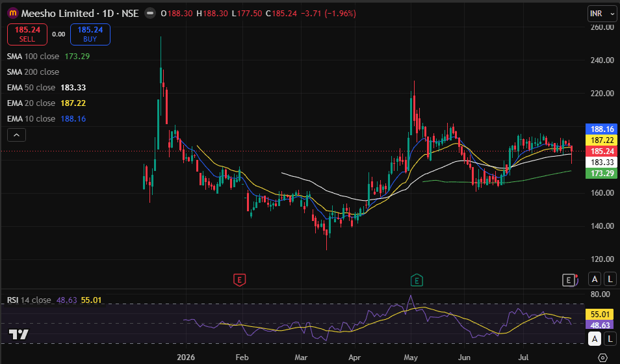Open the INR currency dropdown

click(x=602, y=14)
